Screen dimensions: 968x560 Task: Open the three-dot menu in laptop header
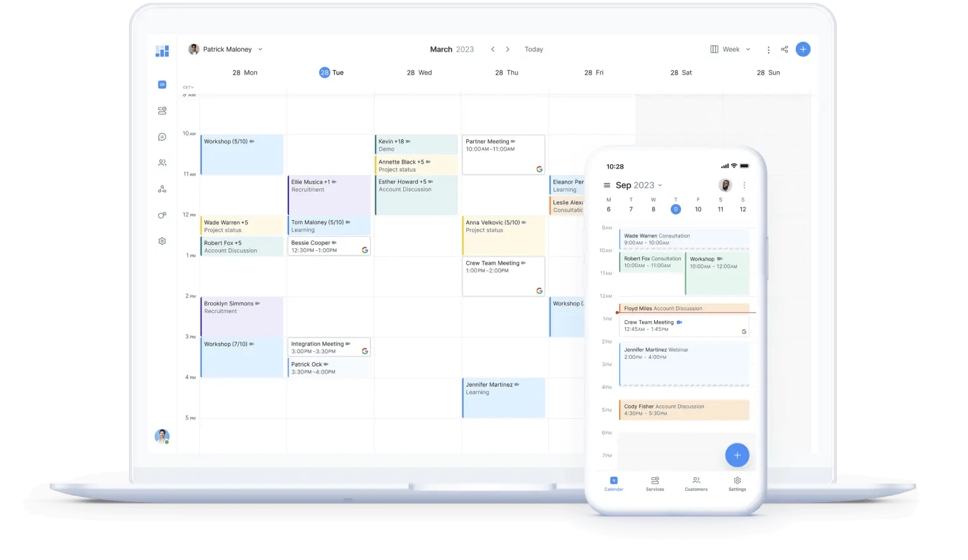click(x=768, y=50)
